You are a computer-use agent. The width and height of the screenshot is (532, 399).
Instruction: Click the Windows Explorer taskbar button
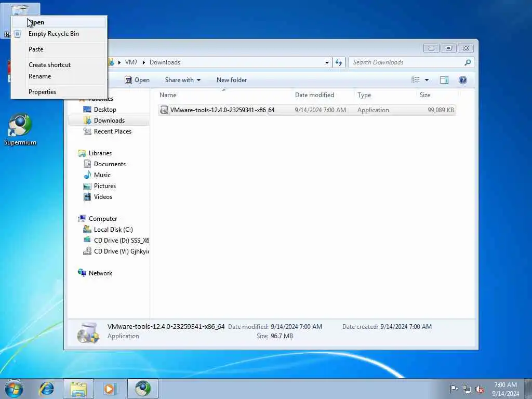78,389
